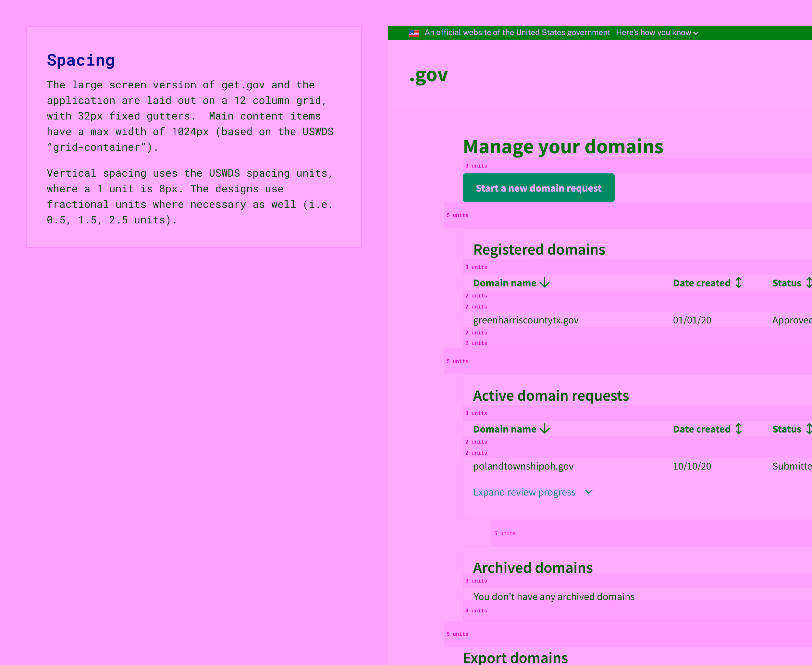Click the Archived domains heading
The image size is (812, 665).
pyautogui.click(x=533, y=568)
